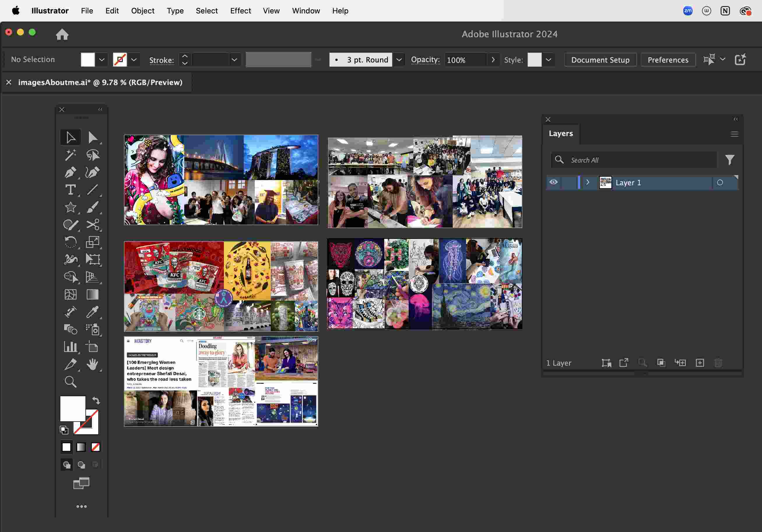Select the Blend tool
The width and height of the screenshot is (762, 532).
click(x=70, y=329)
